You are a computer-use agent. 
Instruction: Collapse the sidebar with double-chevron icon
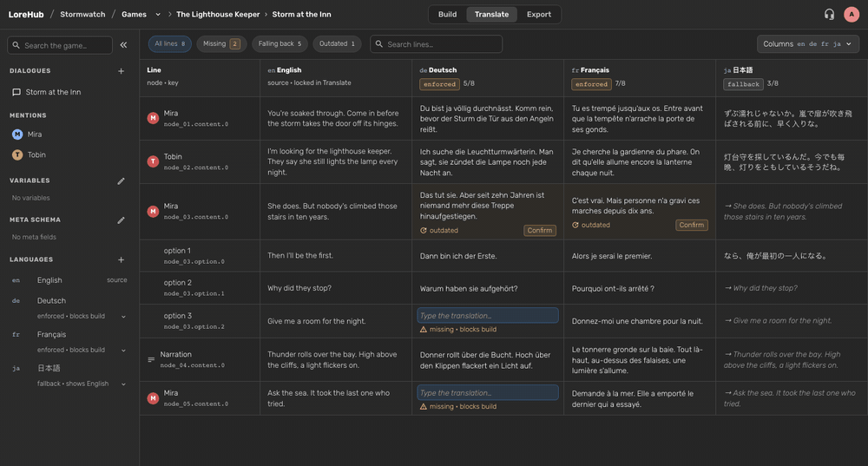(x=123, y=45)
